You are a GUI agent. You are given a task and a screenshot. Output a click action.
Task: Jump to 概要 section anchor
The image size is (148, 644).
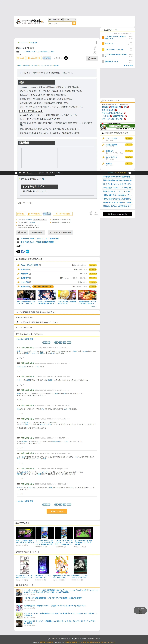(19, 66)
